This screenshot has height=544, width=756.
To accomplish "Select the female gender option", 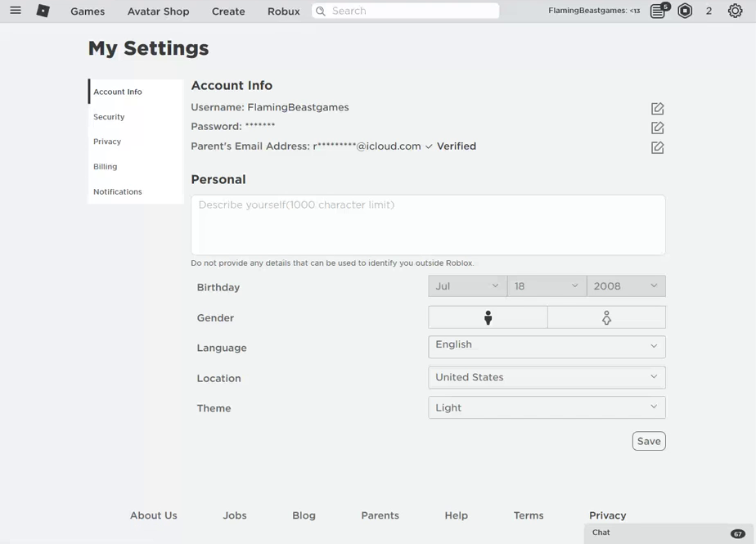I will [606, 317].
